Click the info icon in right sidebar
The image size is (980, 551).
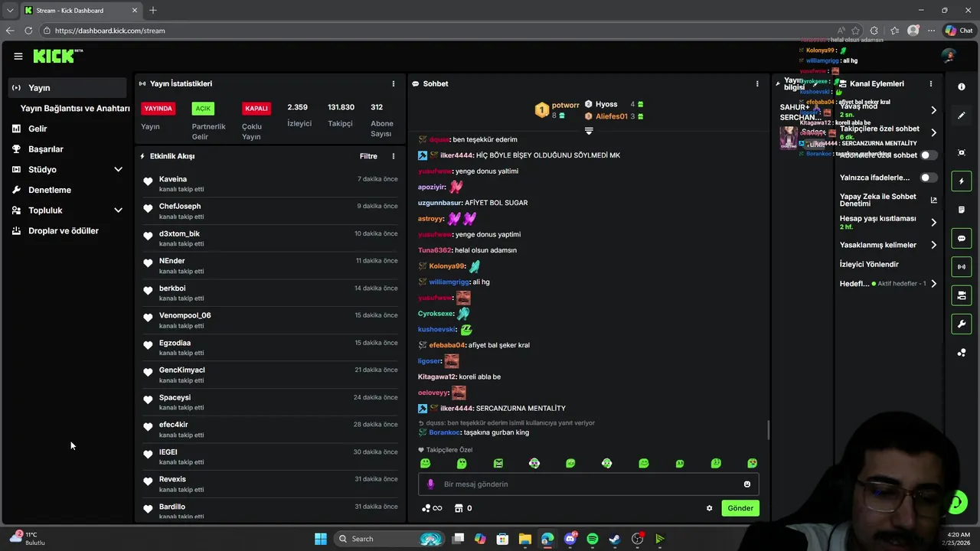(x=962, y=86)
